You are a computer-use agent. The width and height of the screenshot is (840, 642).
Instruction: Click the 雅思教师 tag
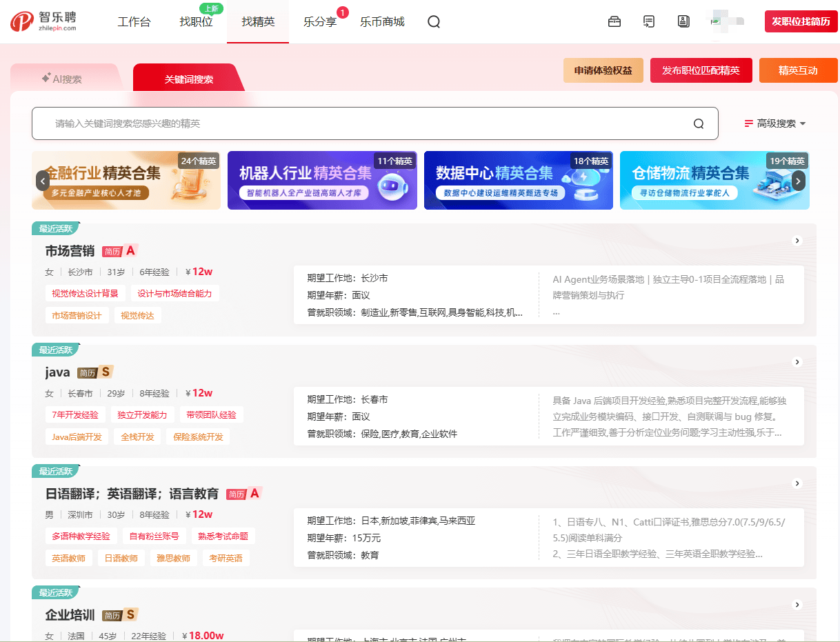(173, 559)
